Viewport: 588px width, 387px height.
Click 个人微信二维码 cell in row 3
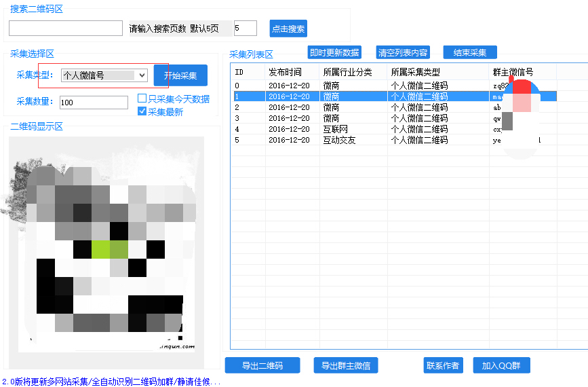[x=438, y=118]
